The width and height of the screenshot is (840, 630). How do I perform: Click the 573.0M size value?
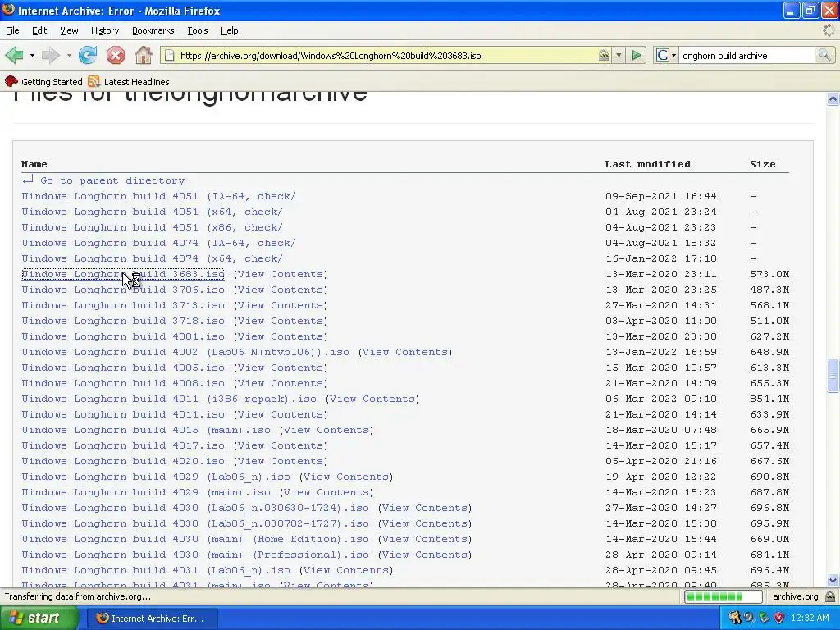coord(769,274)
